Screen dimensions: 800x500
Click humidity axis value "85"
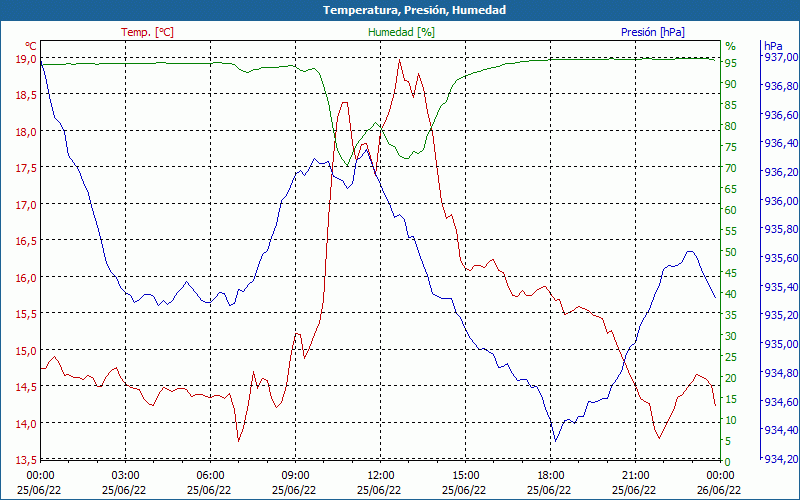tap(731, 105)
